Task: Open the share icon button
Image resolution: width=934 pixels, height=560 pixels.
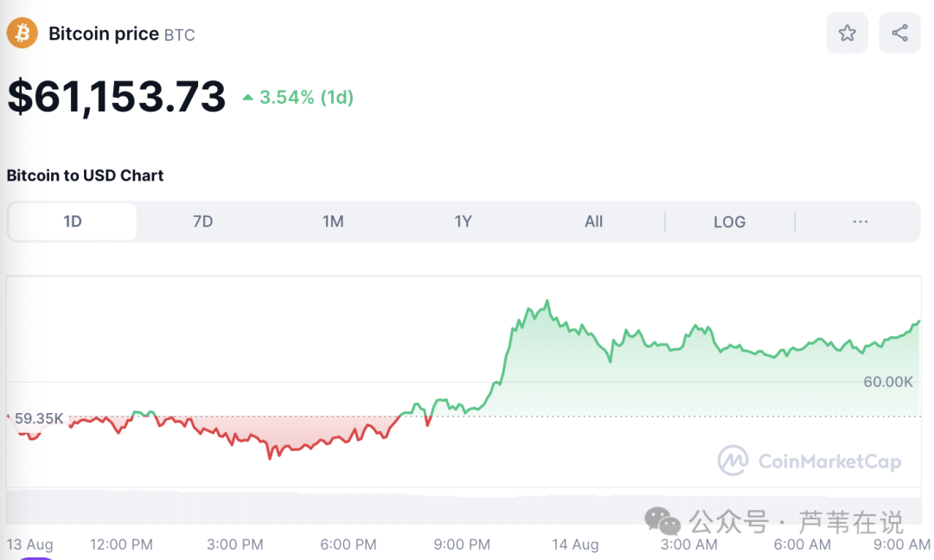Action: coord(899,34)
